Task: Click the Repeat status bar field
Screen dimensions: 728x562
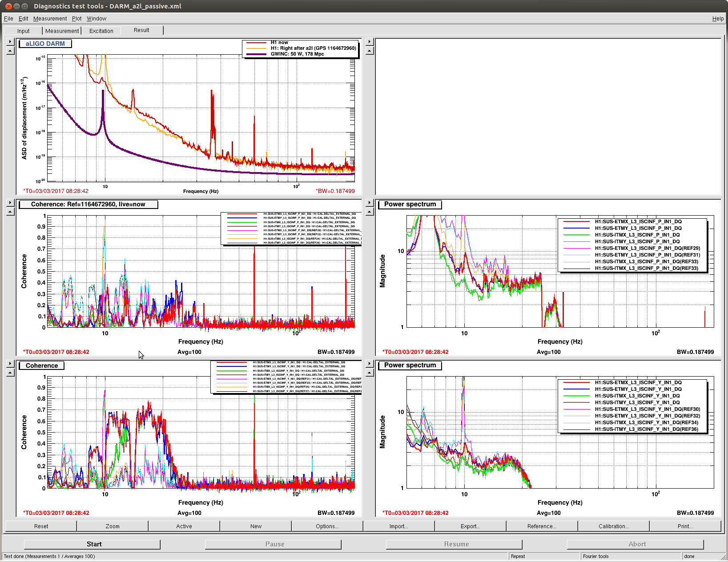Action: 544,556
